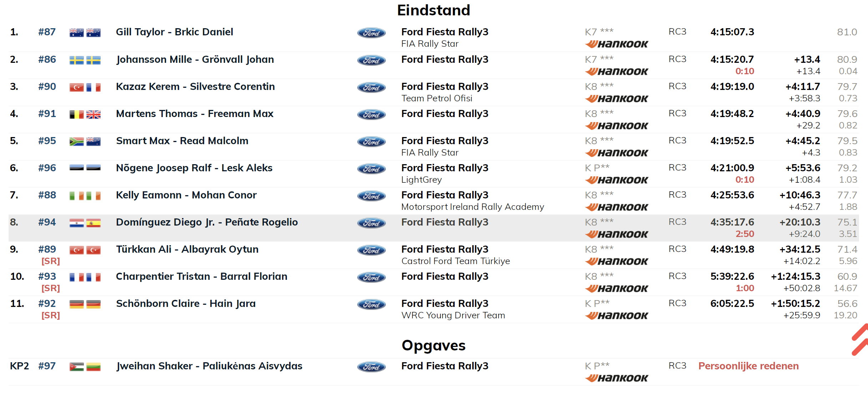868x394 pixels.
Task: Click Persoonlijke redenen retirement reason
Action: (x=748, y=366)
